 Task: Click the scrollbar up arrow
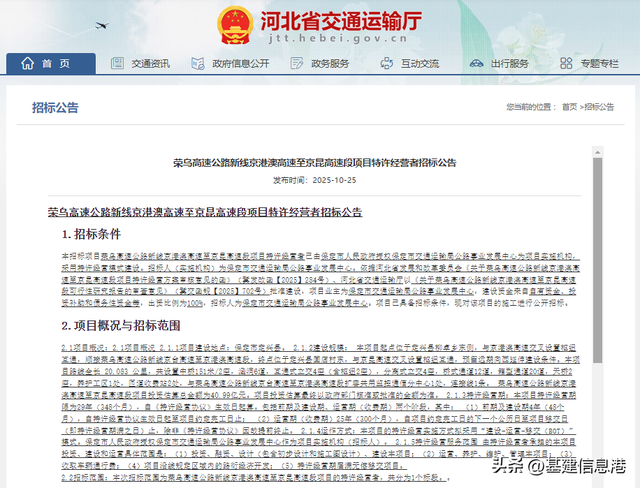coord(598,152)
